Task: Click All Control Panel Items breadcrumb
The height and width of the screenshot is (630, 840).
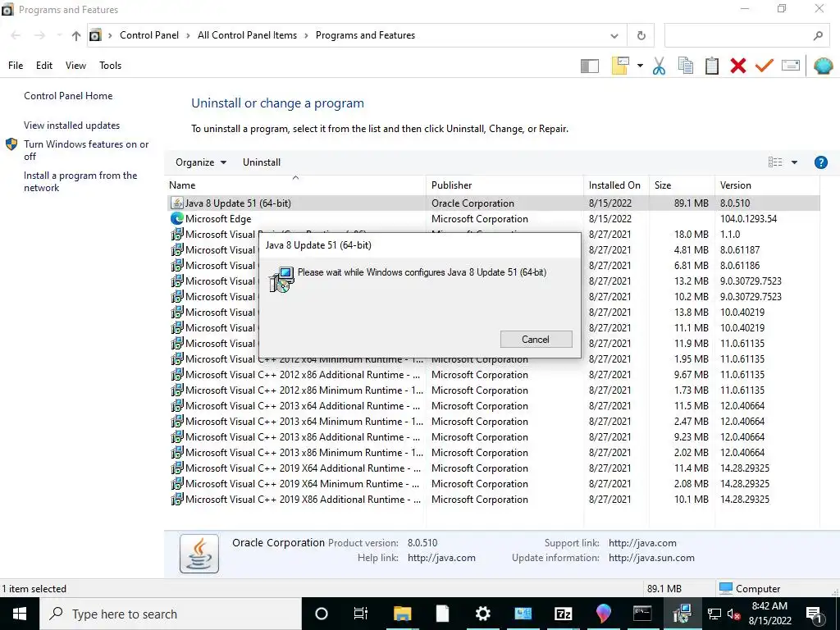Action: 247,35
